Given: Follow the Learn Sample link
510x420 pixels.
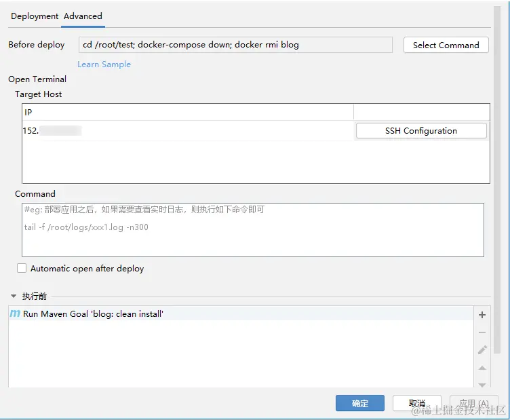Looking at the screenshot, I should point(104,64).
